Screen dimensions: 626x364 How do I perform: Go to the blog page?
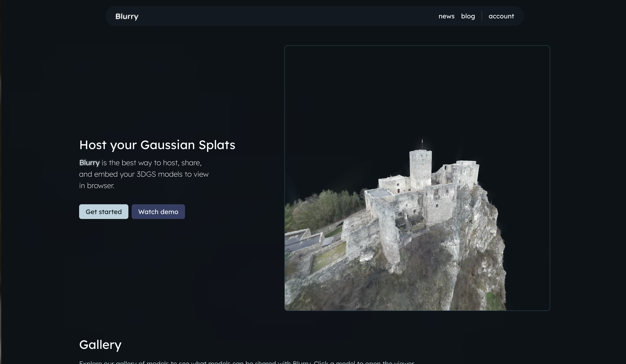468,16
